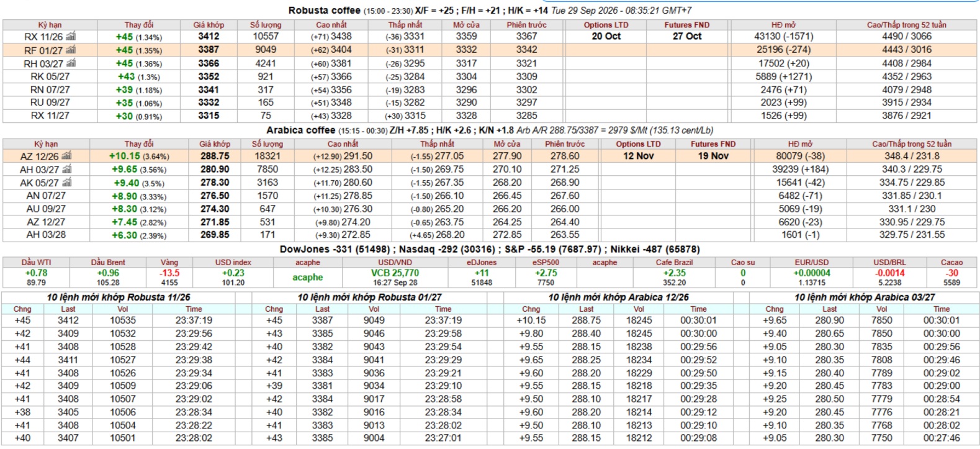Viewport: 980px width, 449px height.
Task: Click 52-week range 348.4 / 231.8
Action: pos(912,156)
